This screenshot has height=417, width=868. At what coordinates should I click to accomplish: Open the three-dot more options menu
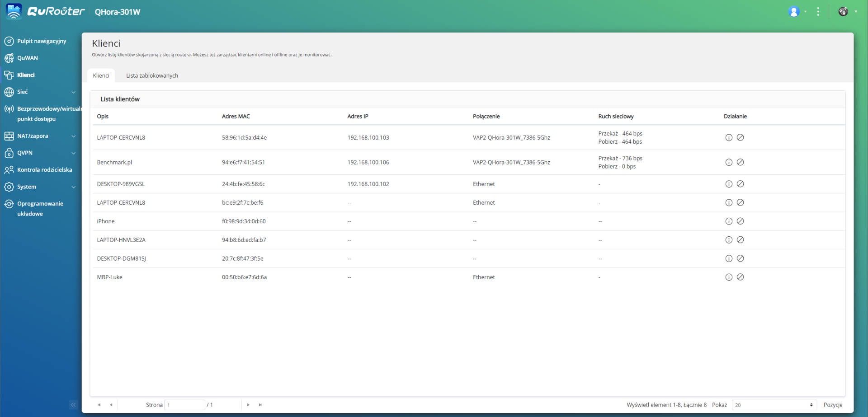coord(818,12)
